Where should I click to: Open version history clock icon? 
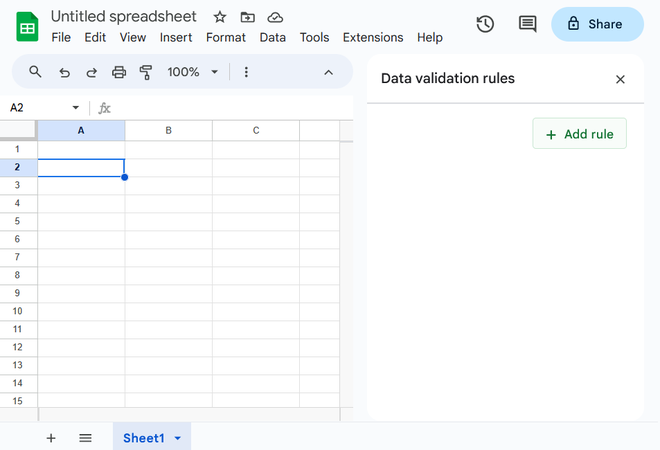(485, 24)
